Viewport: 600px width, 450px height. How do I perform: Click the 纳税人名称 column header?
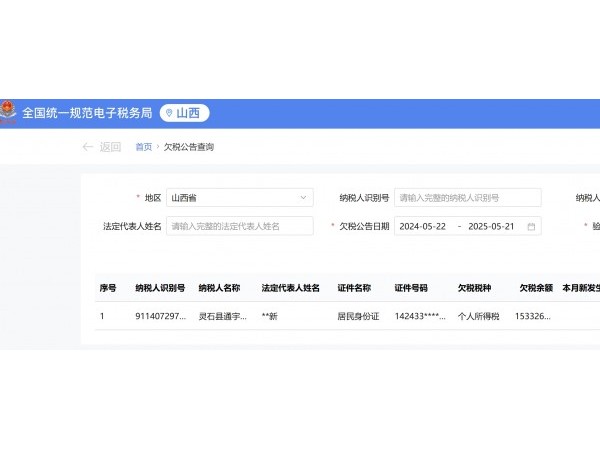pyautogui.click(x=219, y=288)
